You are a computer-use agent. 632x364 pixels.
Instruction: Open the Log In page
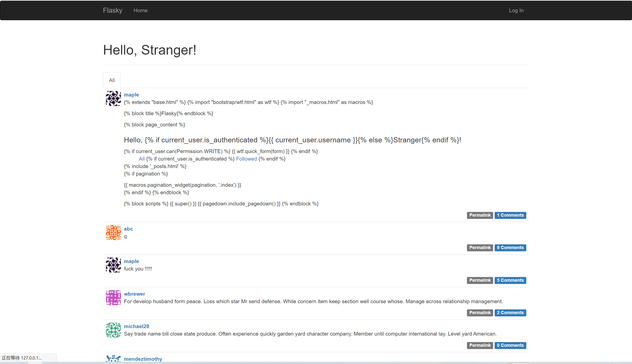pos(516,10)
